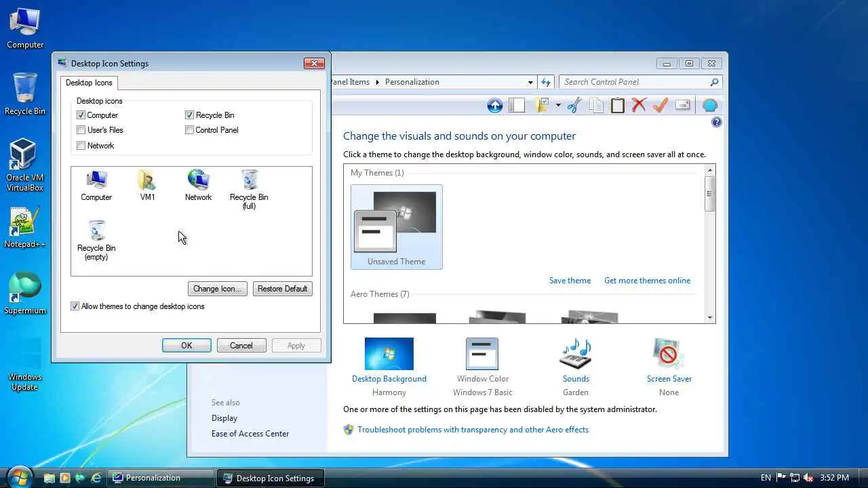Click the Windows Update desktop icon
Image resolution: width=868 pixels, height=488 pixels.
pos(25,365)
